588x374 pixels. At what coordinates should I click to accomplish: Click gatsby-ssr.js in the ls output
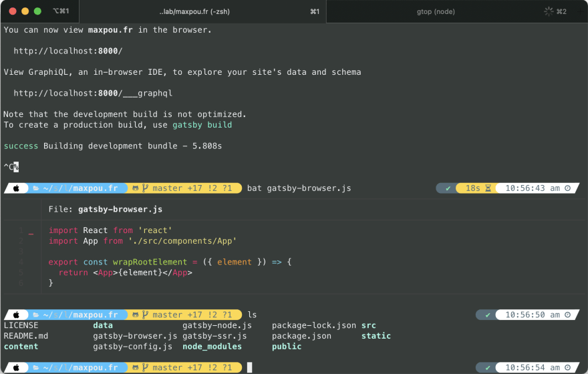(x=214, y=336)
